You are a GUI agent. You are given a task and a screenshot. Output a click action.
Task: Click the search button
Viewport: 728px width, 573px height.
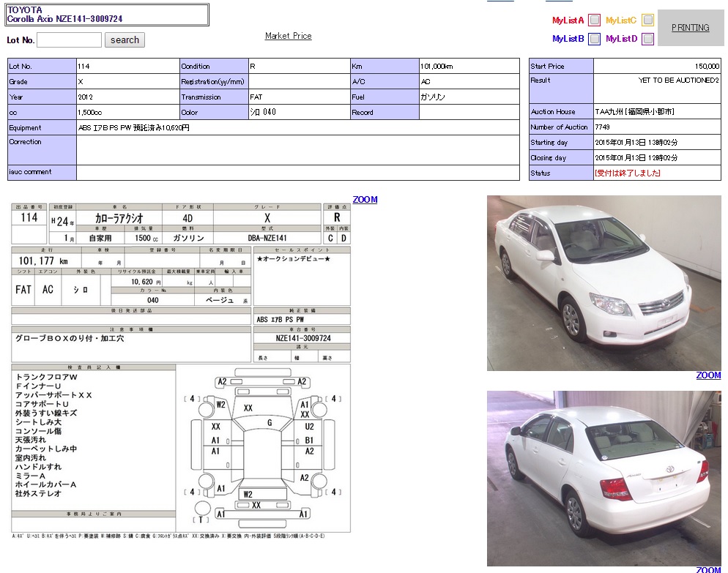pyautogui.click(x=125, y=40)
